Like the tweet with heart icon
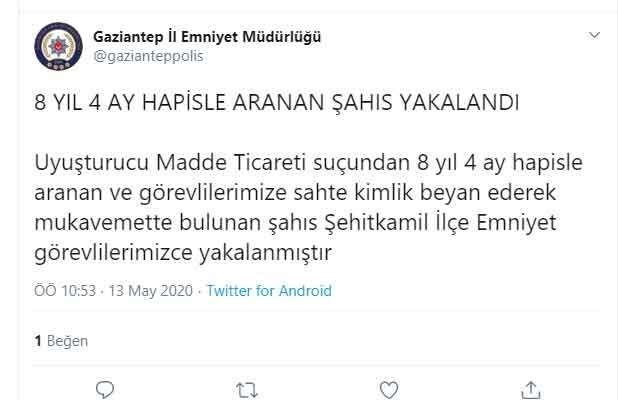Screen dimensions: 618x400 [387, 387]
